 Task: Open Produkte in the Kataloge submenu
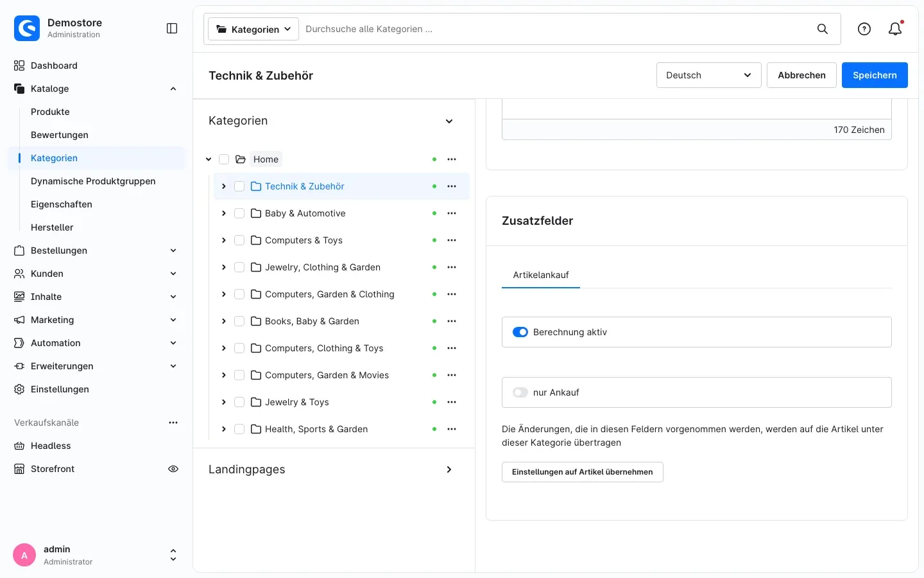(50, 112)
